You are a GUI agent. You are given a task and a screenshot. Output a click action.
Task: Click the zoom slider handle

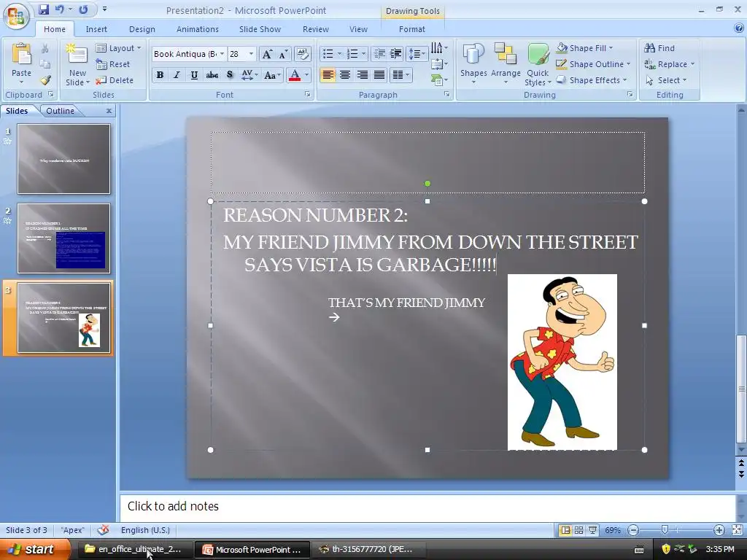click(665, 530)
